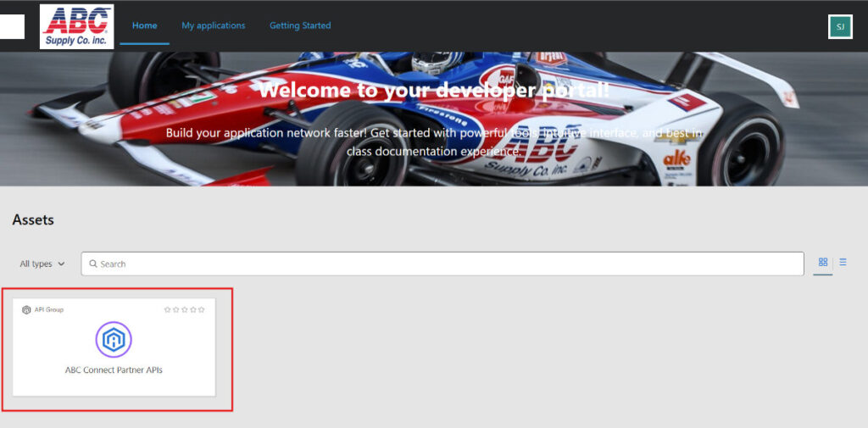The image size is (868, 428).
Task: Open the ABC Connect Partner APIs card
Action: [114, 347]
